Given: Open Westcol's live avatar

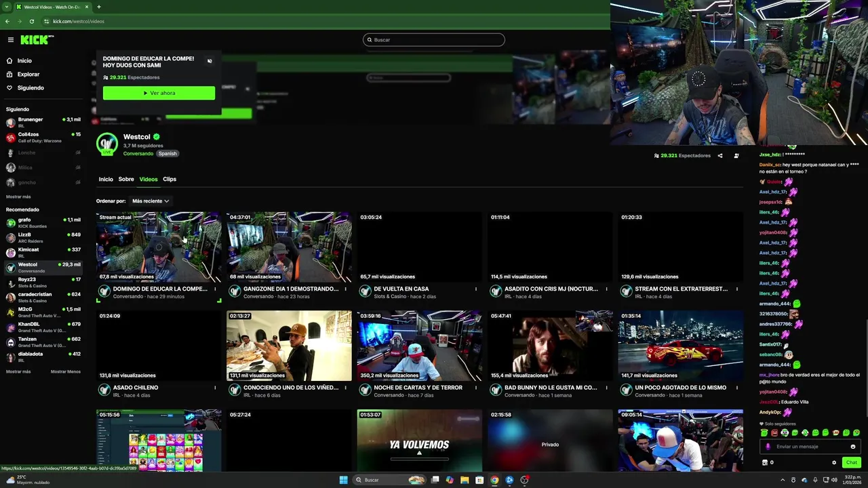Looking at the screenshot, I should pyautogui.click(x=107, y=144).
